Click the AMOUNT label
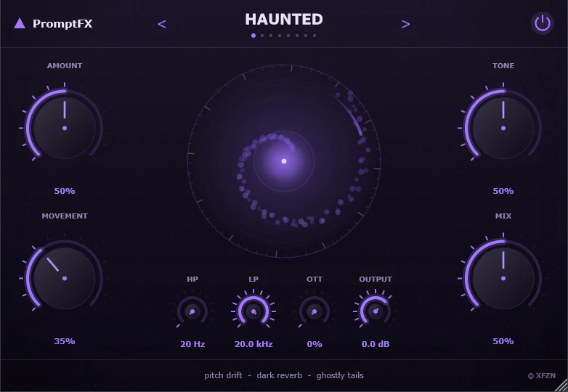The width and height of the screenshot is (568, 392). tap(65, 65)
